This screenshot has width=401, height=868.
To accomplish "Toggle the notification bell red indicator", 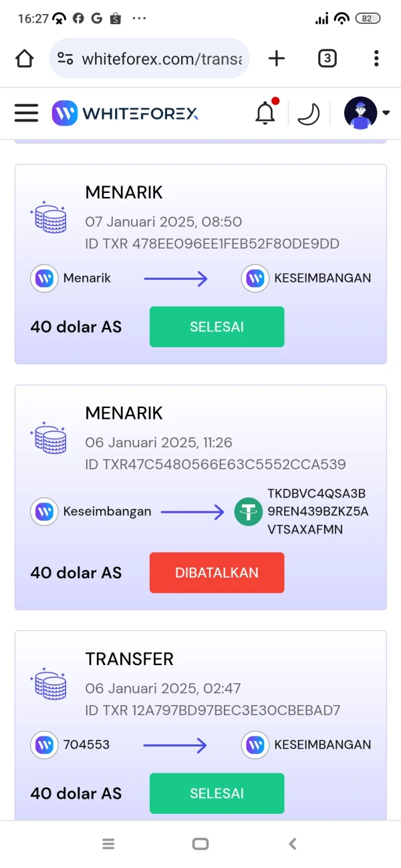I will click(275, 101).
